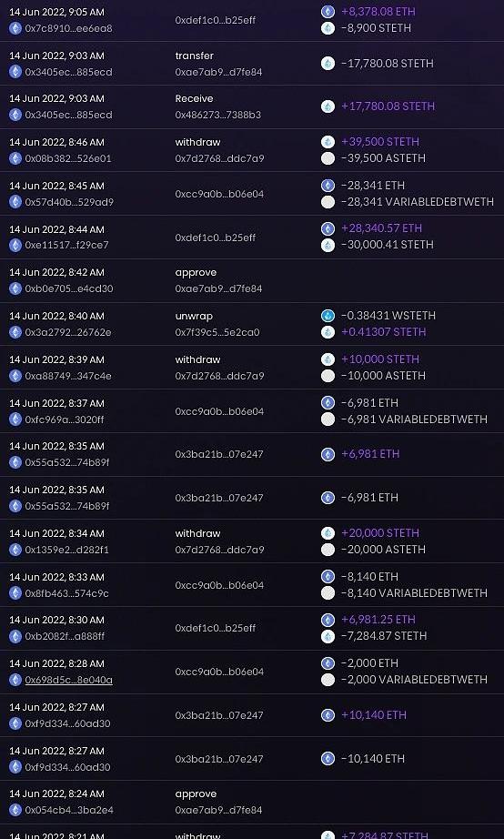The height and width of the screenshot is (839, 504).
Task: Open transaction hash 0x054cb4...3ba2e4
Action: [x=69, y=810]
